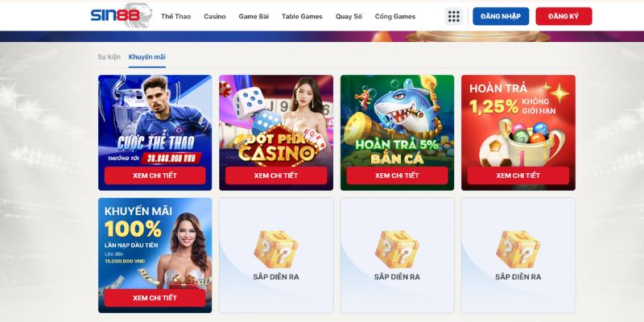Open the nine-dot apps grid icon
Viewport: 644px width, 322px height.
pyautogui.click(x=454, y=16)
